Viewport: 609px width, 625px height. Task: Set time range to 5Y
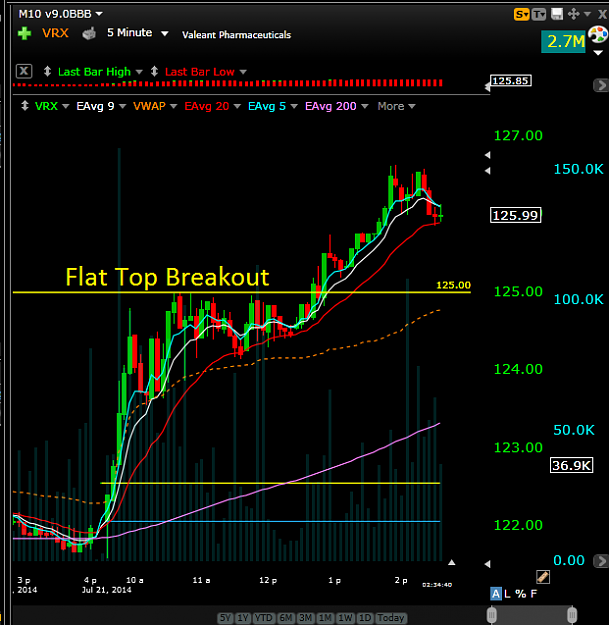(225, 618)
